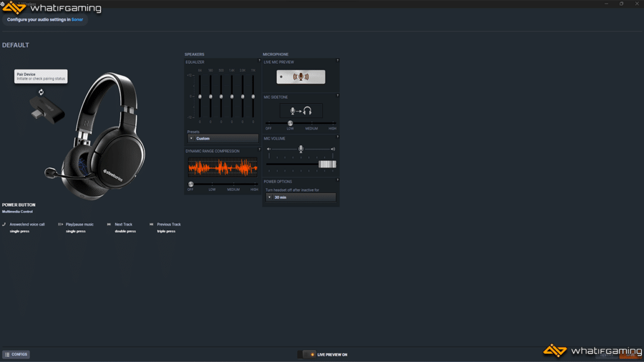Click the 64 Hz equalizer band slider handle

200,97
